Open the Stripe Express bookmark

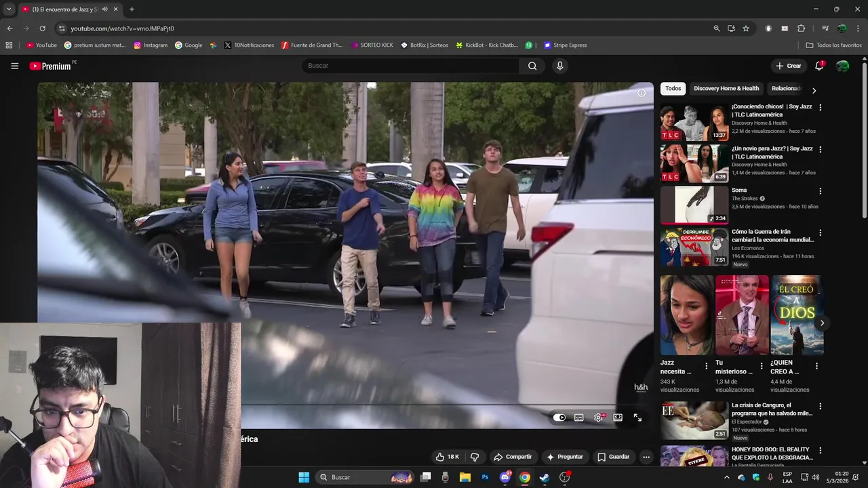[x=566, y=45]
